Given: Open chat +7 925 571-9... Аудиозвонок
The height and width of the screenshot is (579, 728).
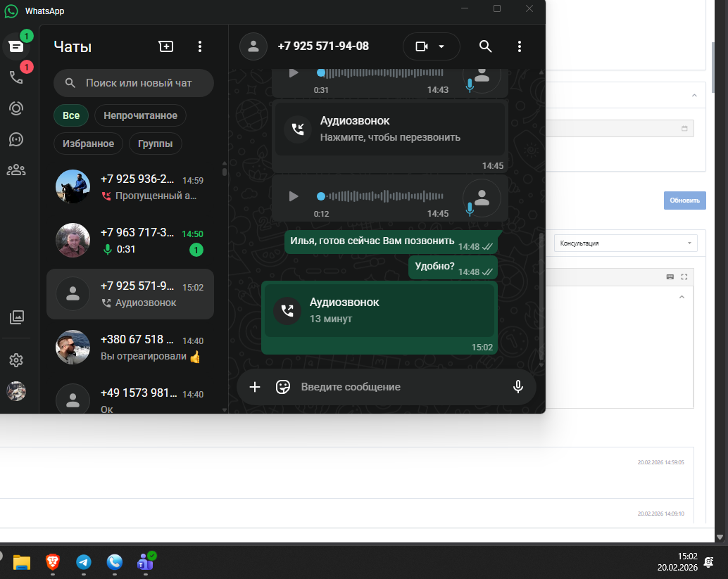Looking at the screenshot, I should point(130,294).
